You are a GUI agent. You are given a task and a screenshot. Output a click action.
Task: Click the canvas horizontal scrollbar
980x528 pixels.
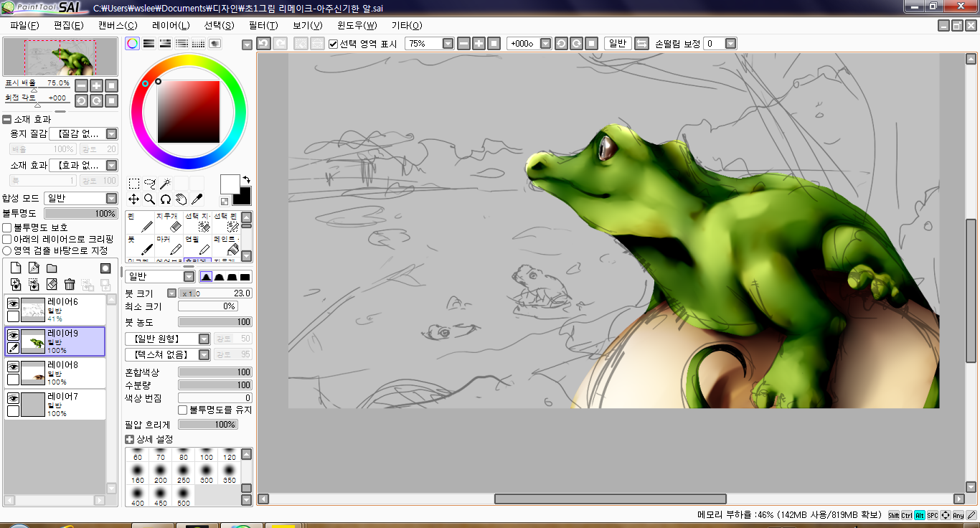611,499
